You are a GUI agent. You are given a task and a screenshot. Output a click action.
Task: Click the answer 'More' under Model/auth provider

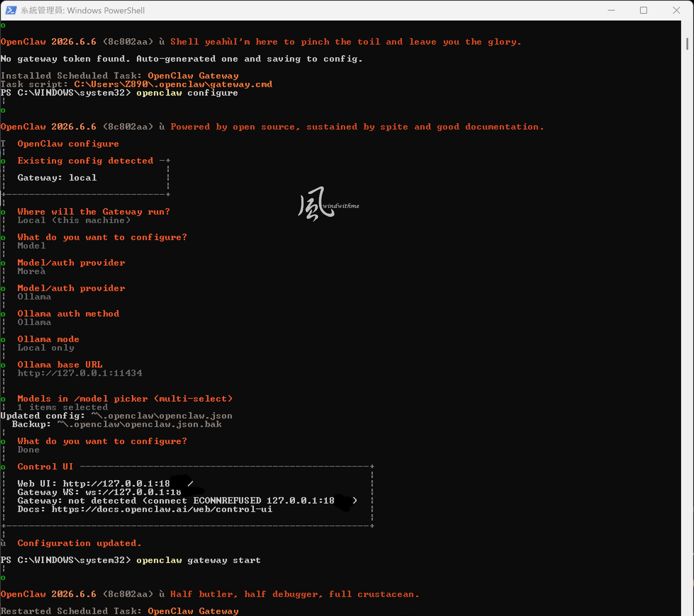click(31, 271)
